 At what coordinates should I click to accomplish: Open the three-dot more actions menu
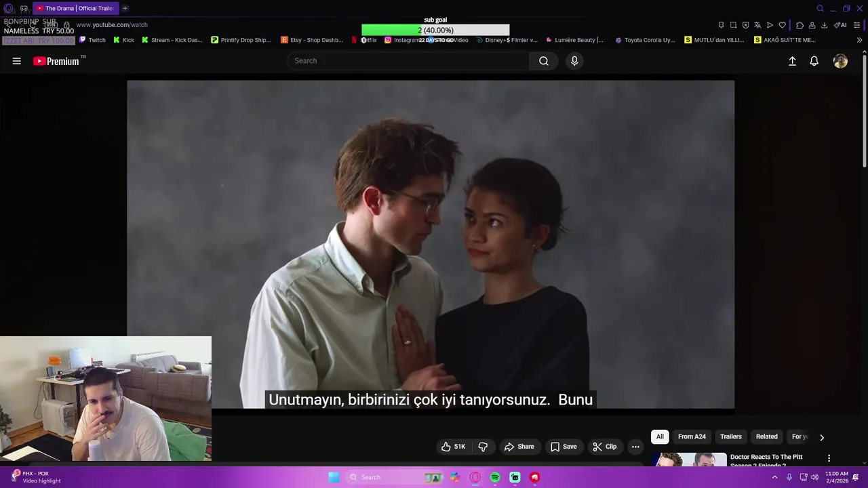point(635,447)
